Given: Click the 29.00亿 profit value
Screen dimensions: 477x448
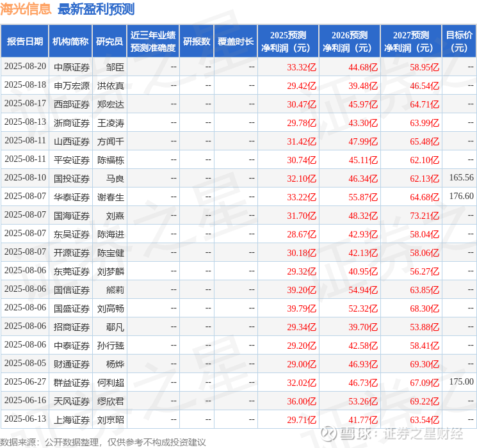Looking at the screenshot, I should 302,364.
